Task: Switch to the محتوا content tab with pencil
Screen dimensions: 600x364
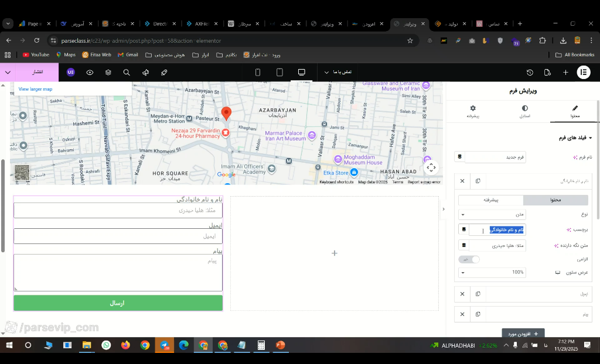Action: pos(575,112)
